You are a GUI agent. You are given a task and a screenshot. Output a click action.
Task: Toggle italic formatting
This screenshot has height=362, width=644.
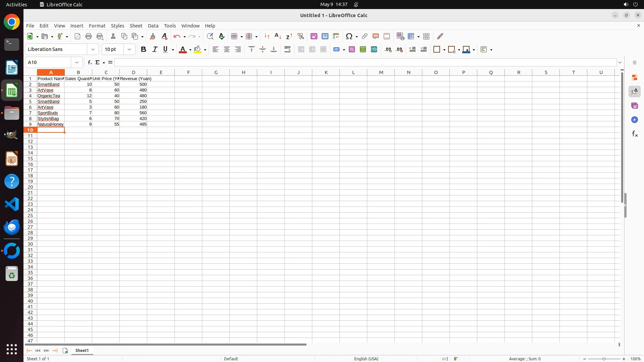point(155,50)
